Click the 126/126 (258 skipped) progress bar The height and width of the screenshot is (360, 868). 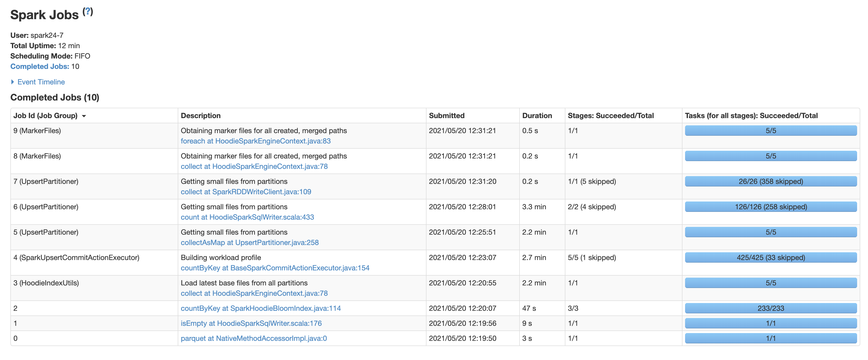tap(771, 207)
